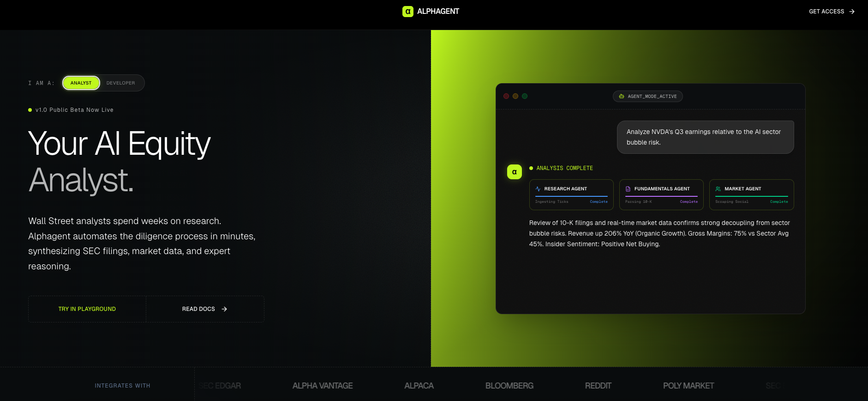
Task: Click the Research Agent pulse icon
Action: 538,189
